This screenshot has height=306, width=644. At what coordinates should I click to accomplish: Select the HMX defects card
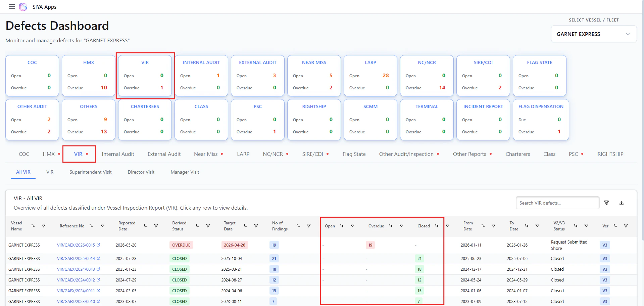[x=89, y=76]
